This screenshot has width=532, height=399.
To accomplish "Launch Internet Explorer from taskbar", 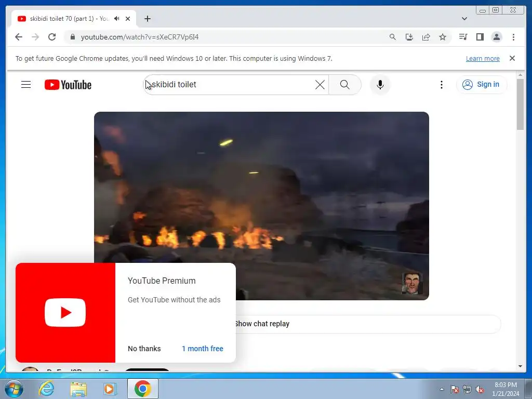I will point(46,389).
